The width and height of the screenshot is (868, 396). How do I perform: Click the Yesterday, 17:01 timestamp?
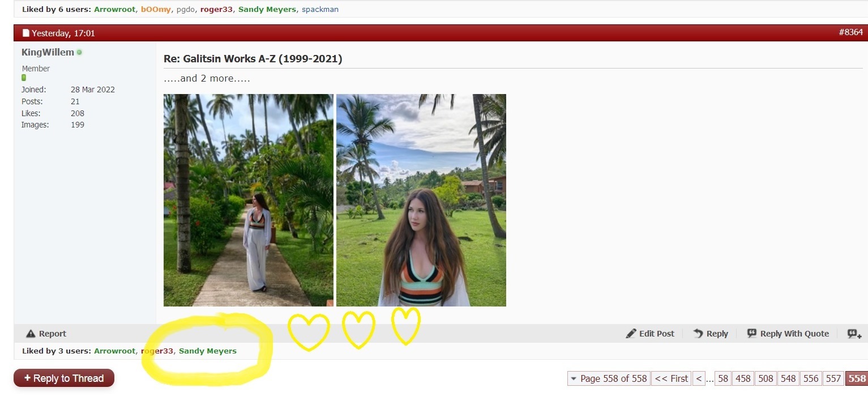pyautogui.click(x=63, y=33)
